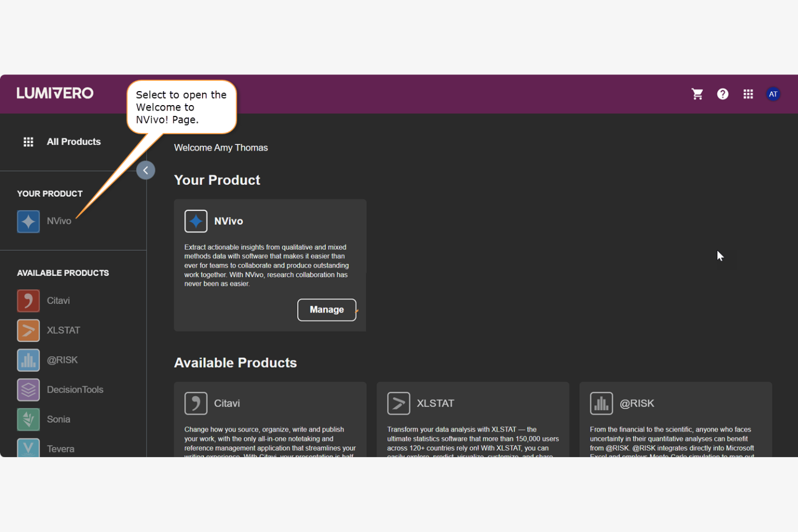This screenshot has height=532, width=798.
Task: Open the Citavi product icon in sidebar
Action: (x=28, y=301)
